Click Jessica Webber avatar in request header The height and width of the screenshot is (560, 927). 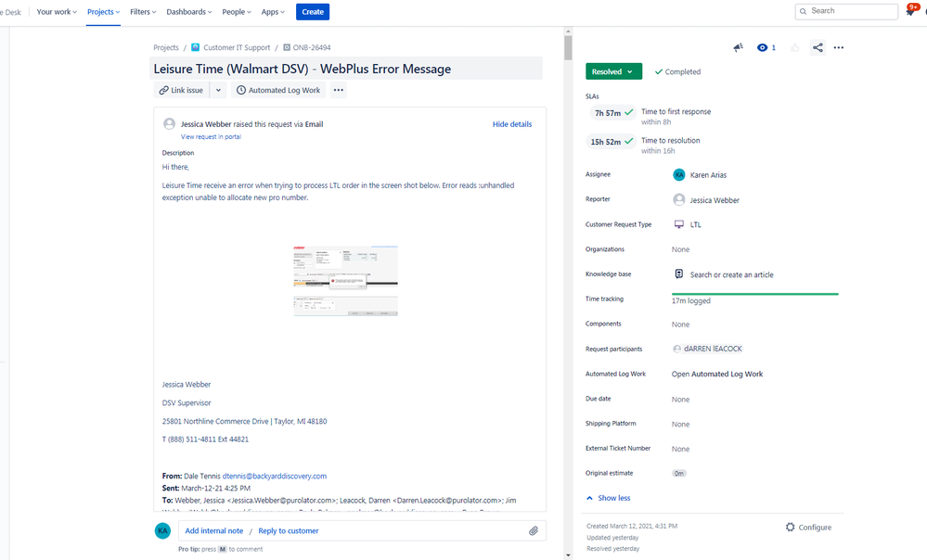click(169, 123)
